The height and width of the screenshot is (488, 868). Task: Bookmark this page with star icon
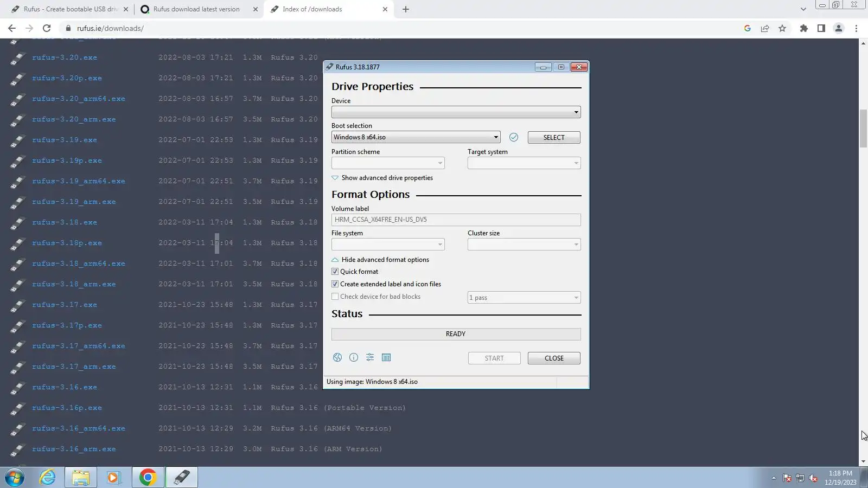[782, 28]
